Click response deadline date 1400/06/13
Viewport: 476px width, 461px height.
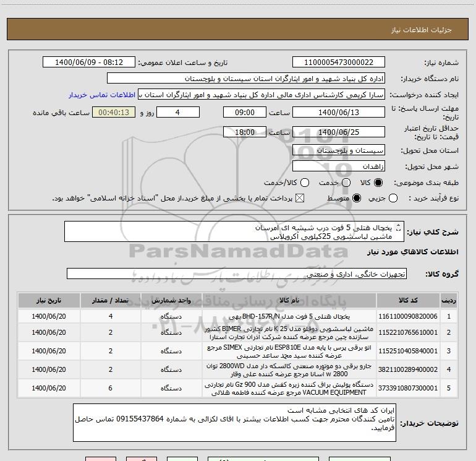(339, 113)
